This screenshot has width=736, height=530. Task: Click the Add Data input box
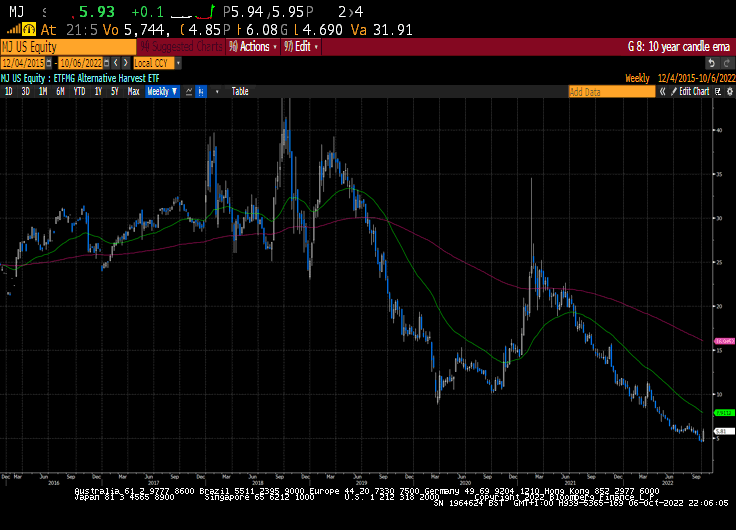[612, 92]
